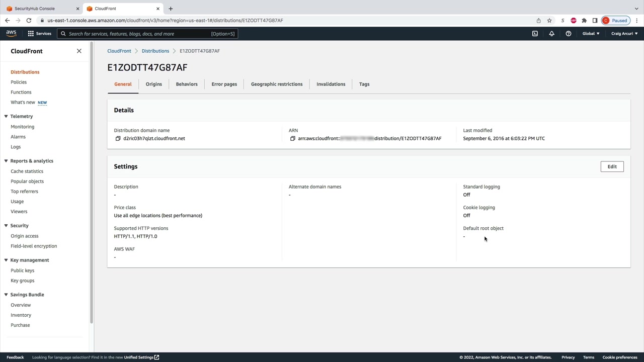The image size is (644, 362).
Task: Follow the CloudFront breadcrumb link
Action: click(x=119, y=51)
